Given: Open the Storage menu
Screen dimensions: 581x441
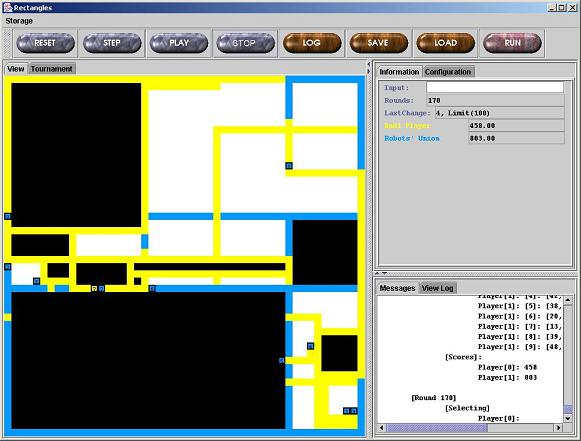Looking at the screenshot, I should (x=19, y=21).
